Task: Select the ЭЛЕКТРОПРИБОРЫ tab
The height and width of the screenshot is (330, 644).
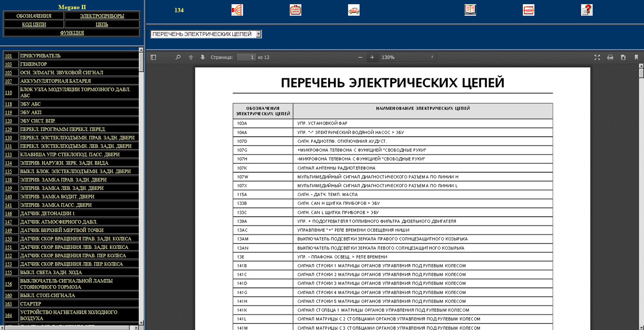Action: [x=102, y=16]
